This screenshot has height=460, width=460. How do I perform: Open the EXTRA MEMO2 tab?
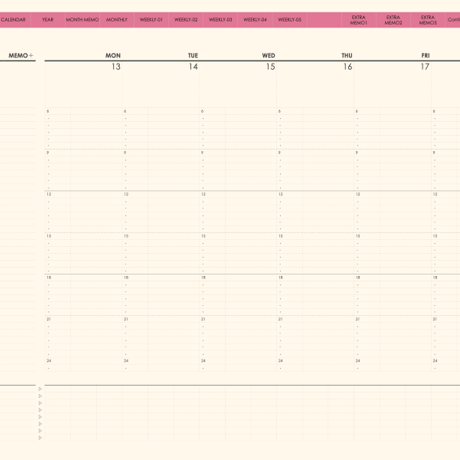[393, 20]
